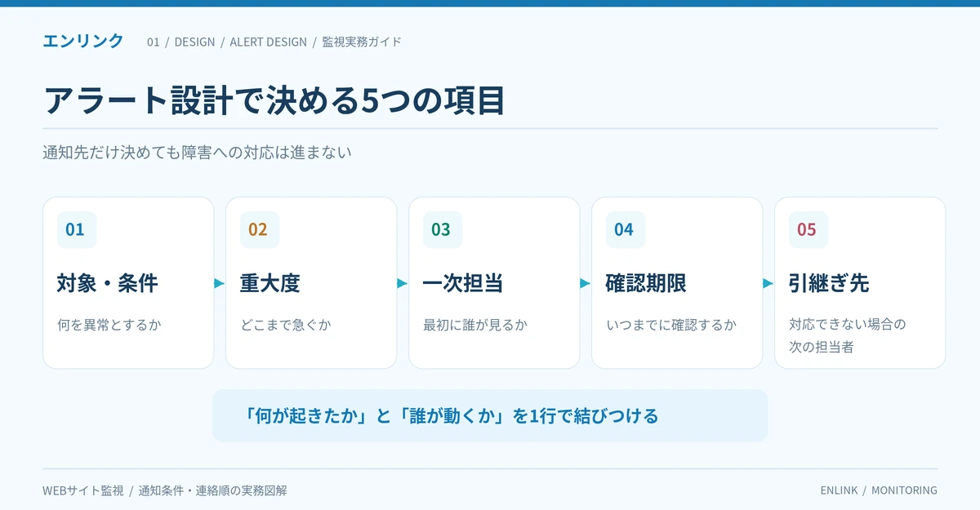Click the arrow between 一次担当 and 確認期限
Viewport: 980px width, 510px height.
[586, 283]
